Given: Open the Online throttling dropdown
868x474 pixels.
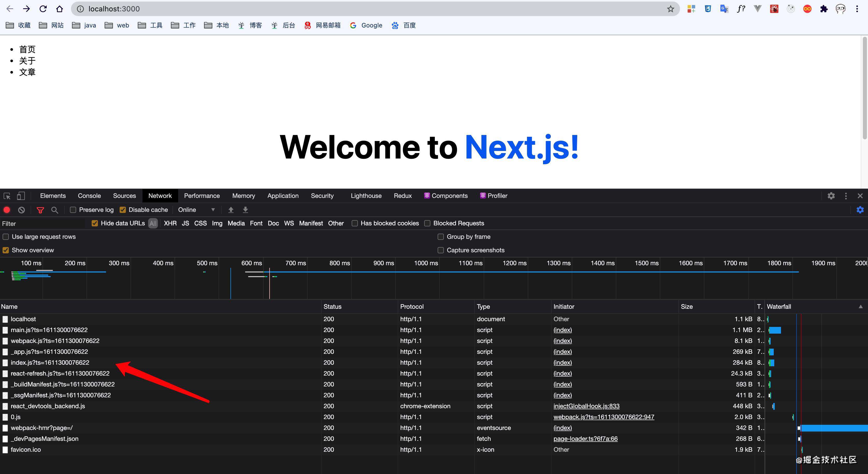Looking at the screenshot, I should 197,210.
